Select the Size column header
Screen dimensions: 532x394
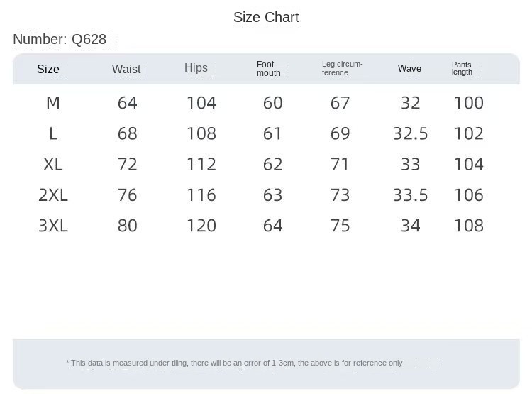coord(48,69)
